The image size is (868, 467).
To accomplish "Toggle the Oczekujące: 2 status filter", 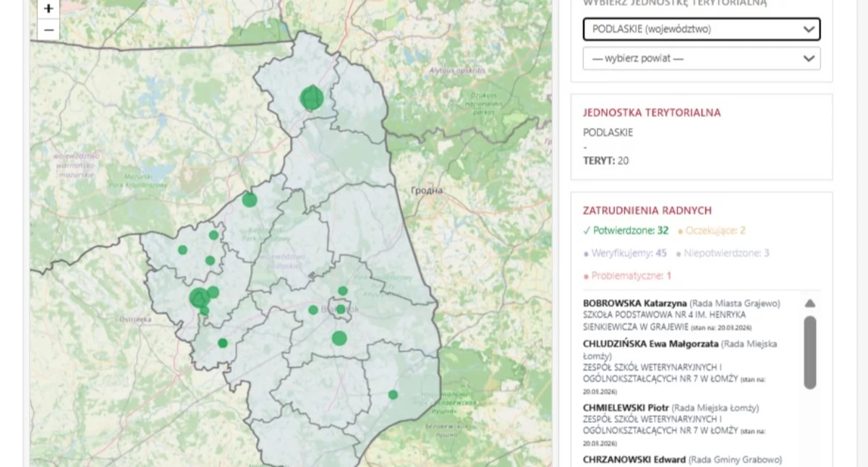I will (x=712, y=231).
